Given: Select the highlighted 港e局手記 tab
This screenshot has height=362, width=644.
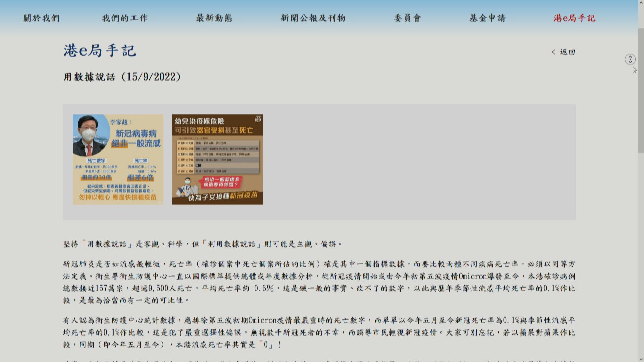Looking at the screenshot, I should click(x=575, y=18).
